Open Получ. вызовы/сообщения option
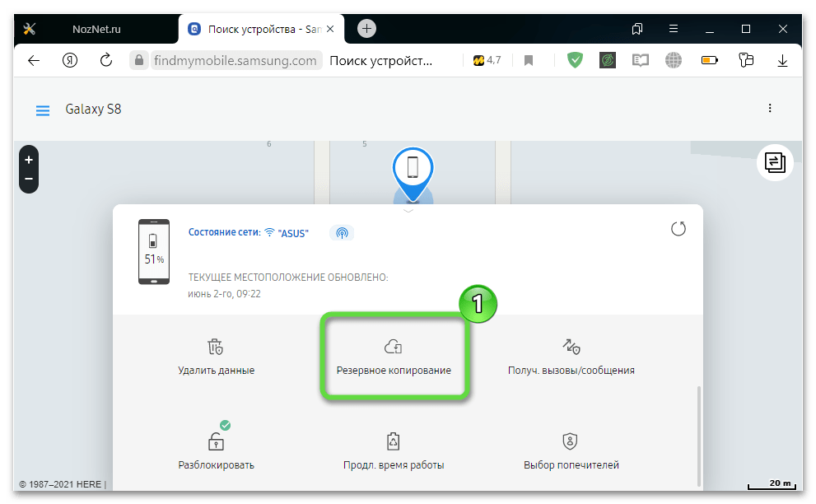Screen dimensions: 816x504 571,357
